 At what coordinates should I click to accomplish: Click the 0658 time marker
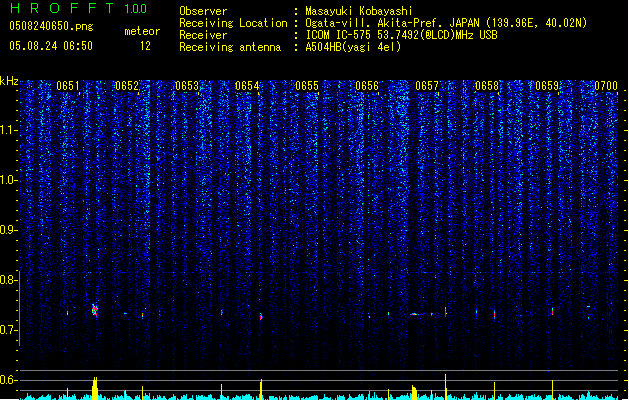pyautogui.click(x=487, y=86)
